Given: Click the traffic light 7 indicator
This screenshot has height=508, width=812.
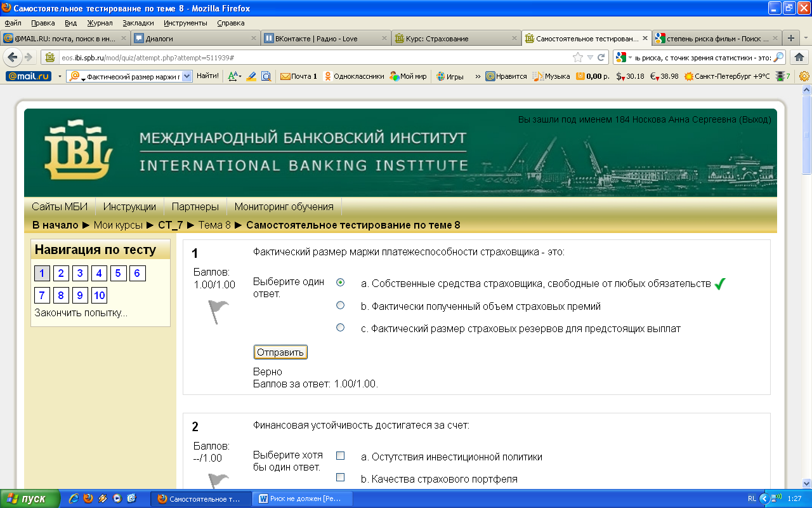Looking at the screenshot, I should [x=783, y=76].
